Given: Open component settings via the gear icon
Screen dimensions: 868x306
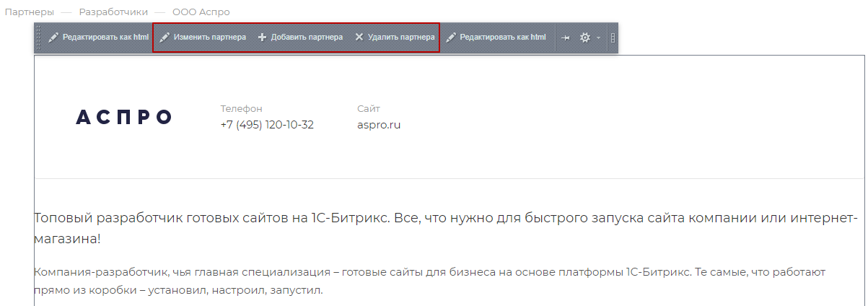Looking at the screenshot, I should (585, 38).
